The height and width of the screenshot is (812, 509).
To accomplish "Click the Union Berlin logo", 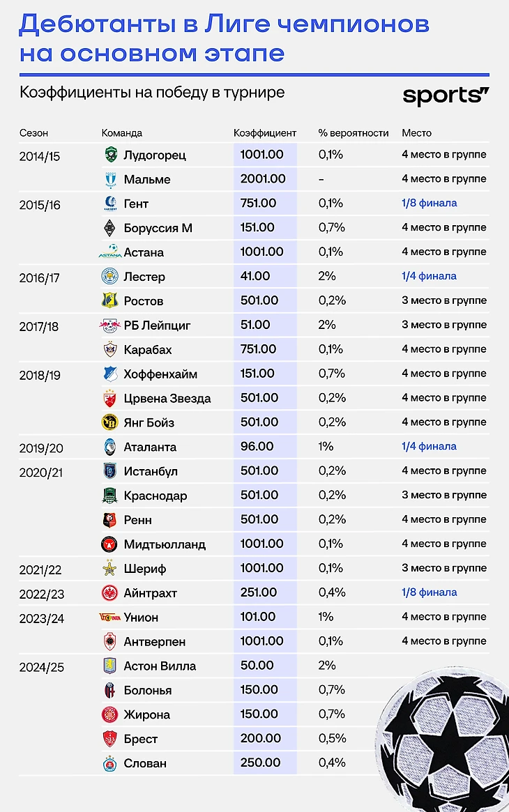I will tap(109, 617).
